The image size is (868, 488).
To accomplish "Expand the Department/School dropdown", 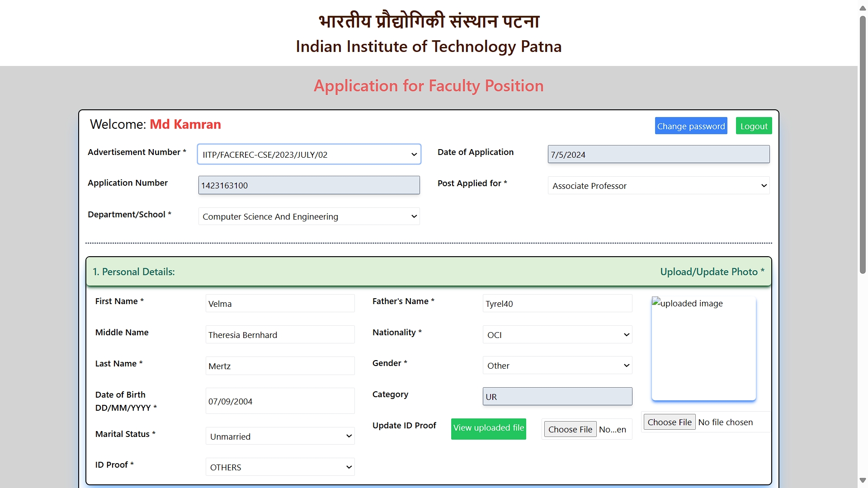I will [x=309, y=216].
